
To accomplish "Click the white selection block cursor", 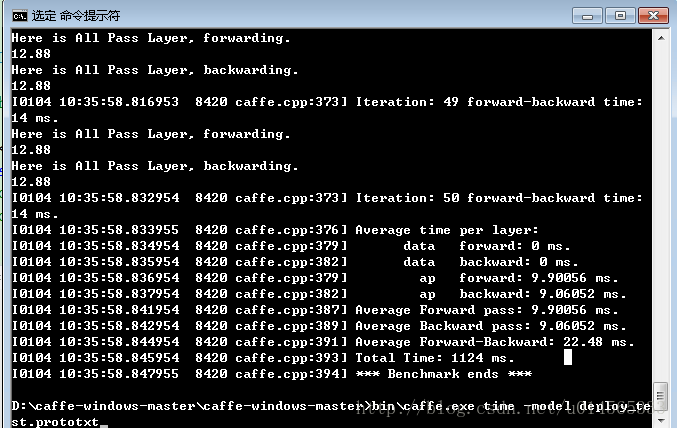I will 567,357.
